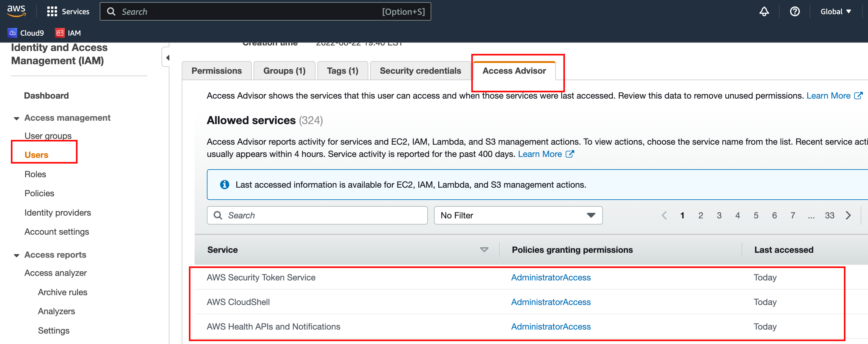Focus the top AWS search bar
The height and width of the screenshot is (344, 868).
265,11
